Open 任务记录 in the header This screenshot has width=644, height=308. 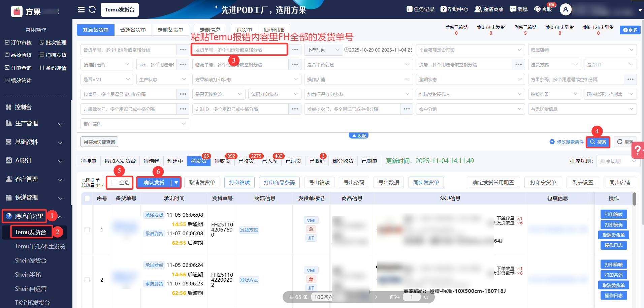point(420,9)
